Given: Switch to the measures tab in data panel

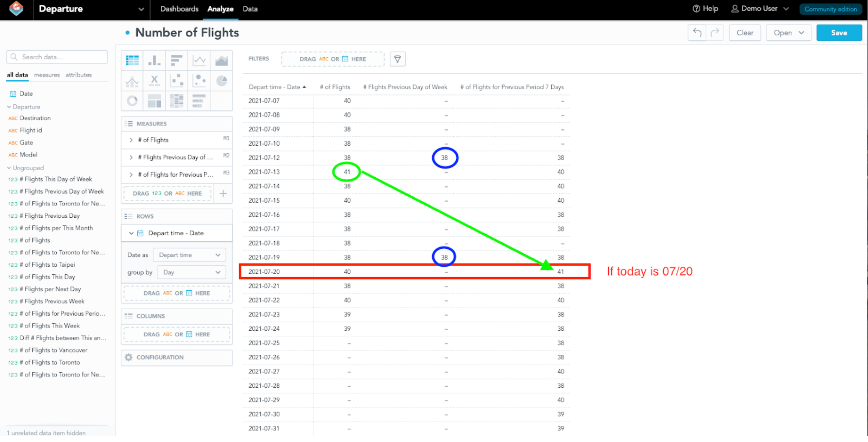Looking at the screenshot, I should 47,75.
